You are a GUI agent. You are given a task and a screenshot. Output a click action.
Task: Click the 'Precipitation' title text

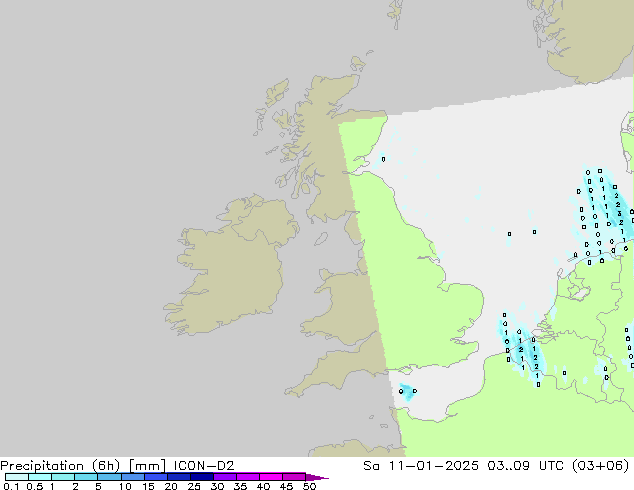pos(42,466)
